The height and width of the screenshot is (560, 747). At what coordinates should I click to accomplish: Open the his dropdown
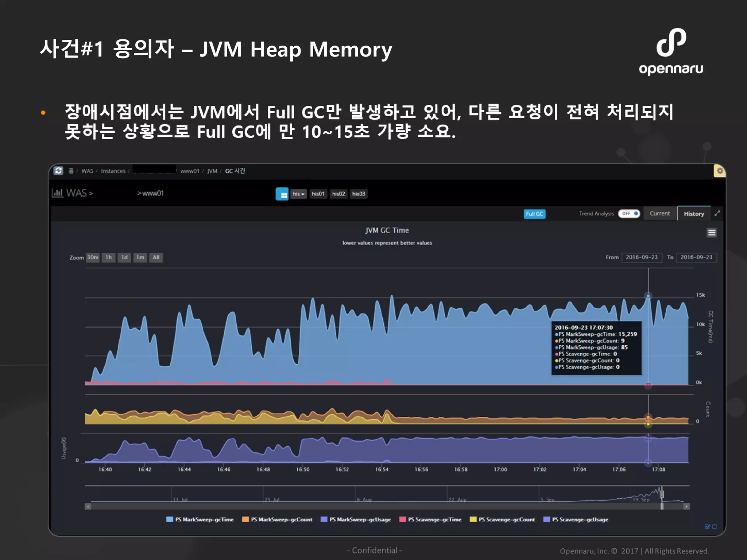[x=298, y=194]
